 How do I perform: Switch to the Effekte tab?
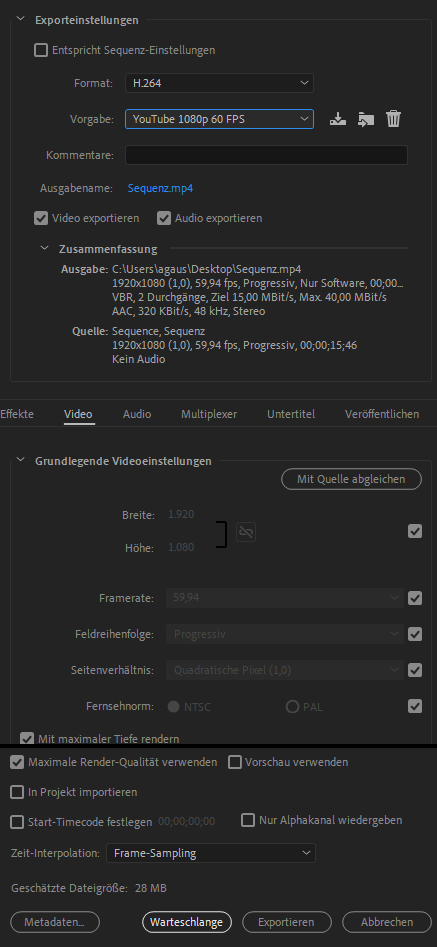click(17, 414)
